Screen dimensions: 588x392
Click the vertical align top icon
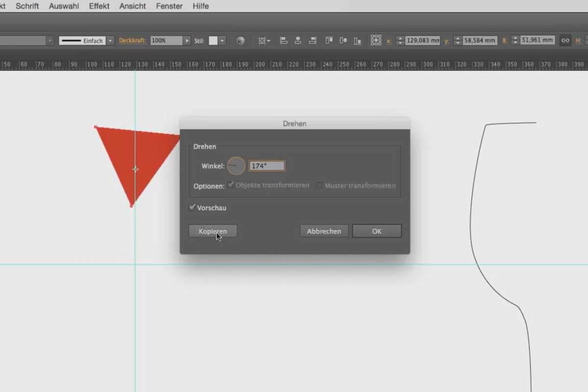[x=329, y=41]
